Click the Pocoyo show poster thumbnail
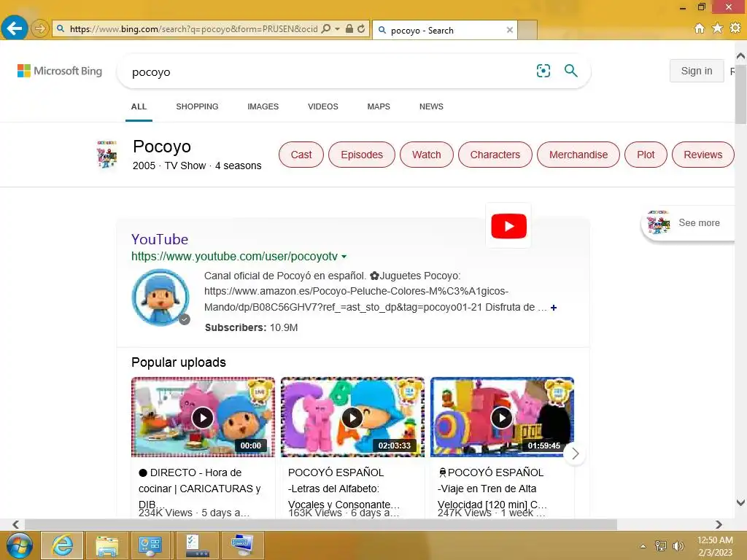Image resolution: width=747 pixels, height=560 pixels. 107,155
